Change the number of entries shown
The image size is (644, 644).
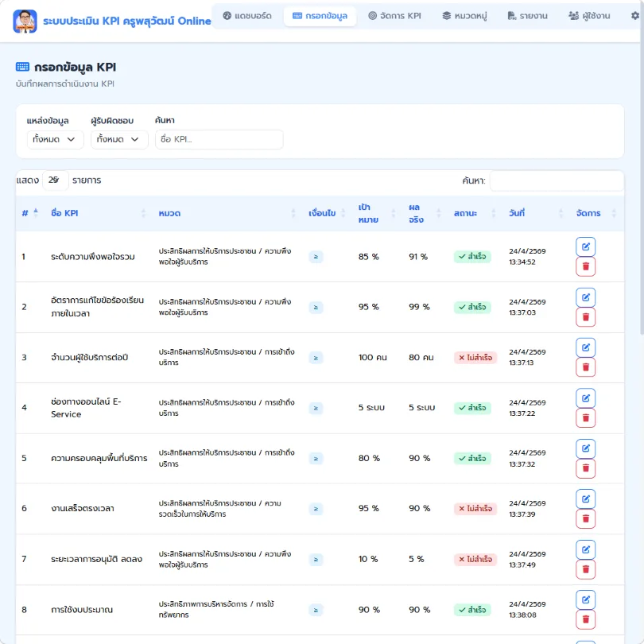click(x=55, y=180)
